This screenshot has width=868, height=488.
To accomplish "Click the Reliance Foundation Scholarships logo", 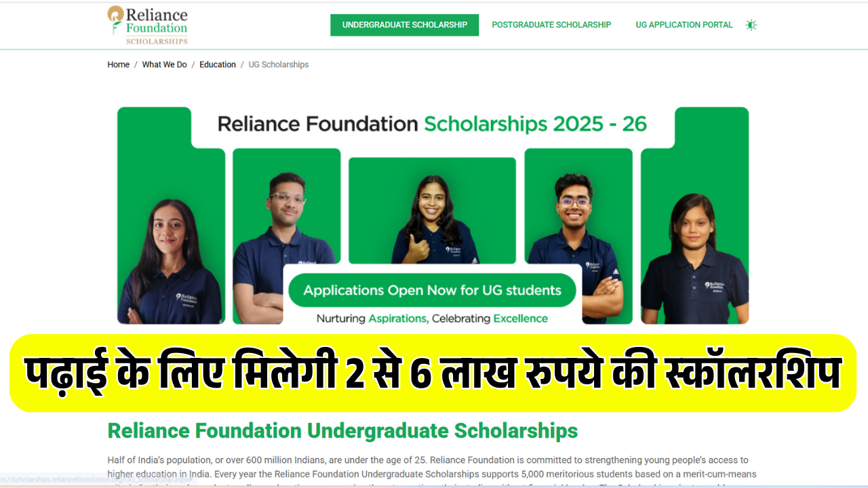I will 148,25.
